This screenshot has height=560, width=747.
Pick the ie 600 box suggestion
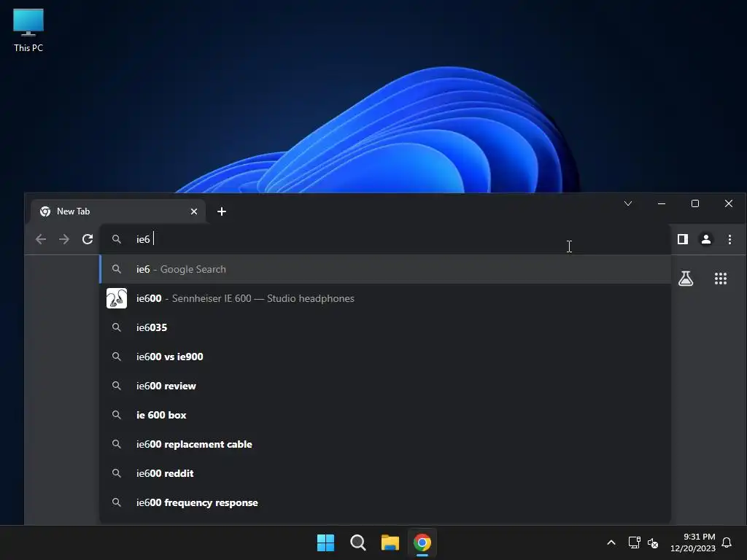pyautogui.click(x=385, y=415)
